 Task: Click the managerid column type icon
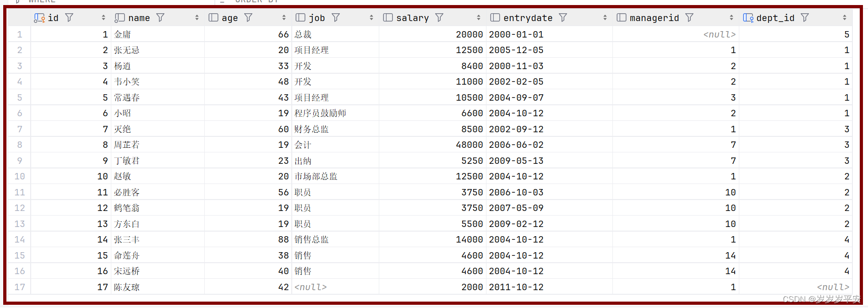tap(622, 18)
